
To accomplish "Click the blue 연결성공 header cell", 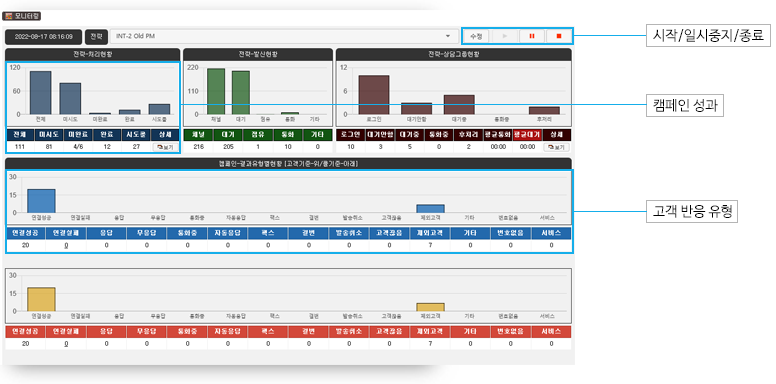I will click(25, 233).
